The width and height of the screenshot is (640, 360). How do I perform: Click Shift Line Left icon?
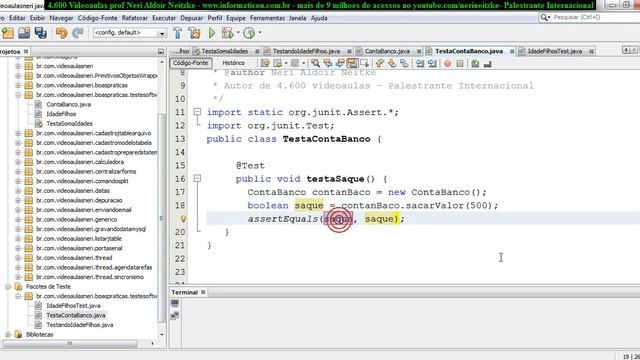pyautogui.click(x=420, y=63)
